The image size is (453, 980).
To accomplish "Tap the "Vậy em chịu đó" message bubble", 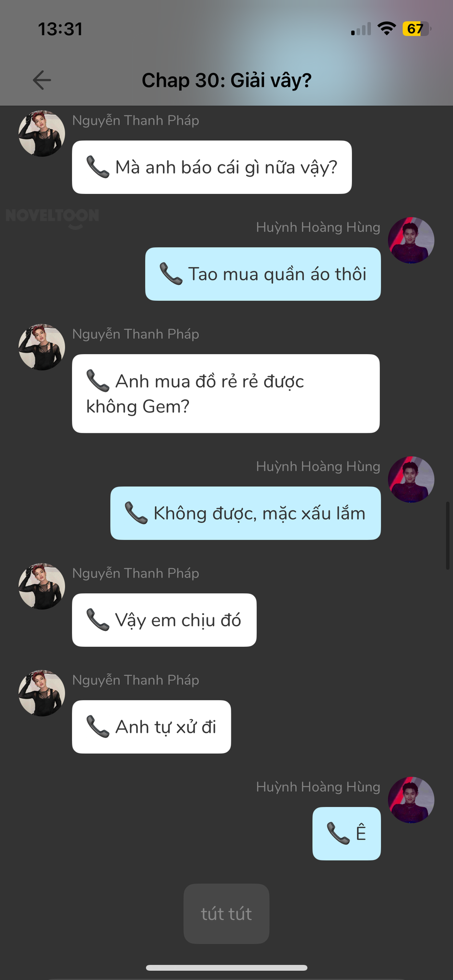I will click(x=164, y=620).
